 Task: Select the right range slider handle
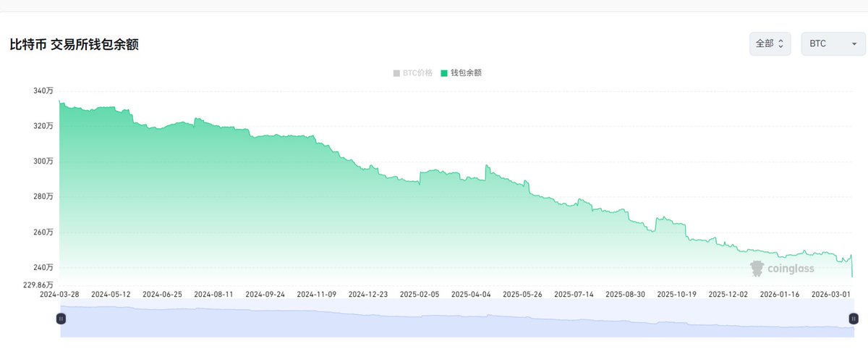coord(854,319)
